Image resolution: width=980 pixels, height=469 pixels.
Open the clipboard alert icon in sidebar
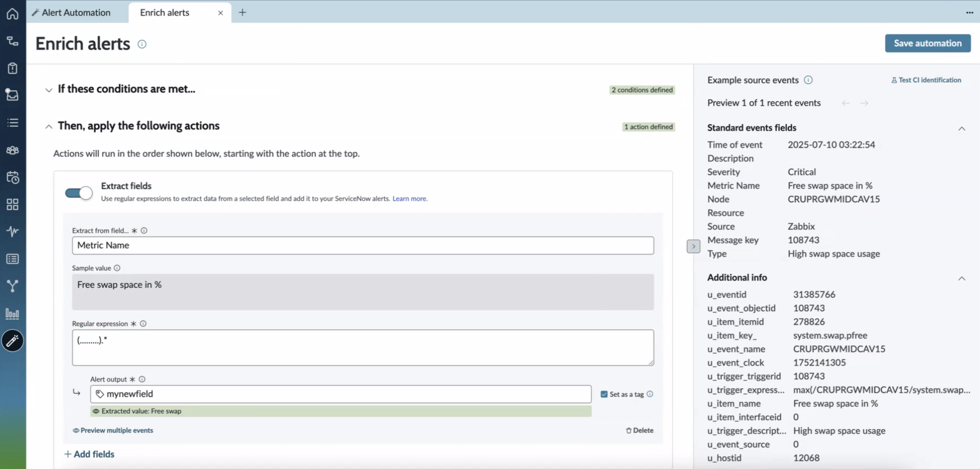pyautogui.click(x=13, y=68)
